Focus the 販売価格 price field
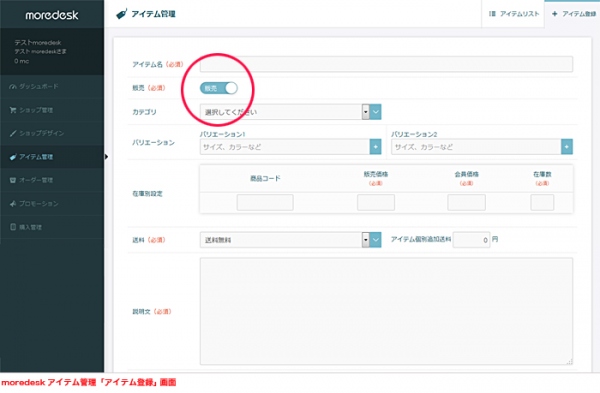Image resolution: width=600 pixels, height=393 pixels. [376, 202]
